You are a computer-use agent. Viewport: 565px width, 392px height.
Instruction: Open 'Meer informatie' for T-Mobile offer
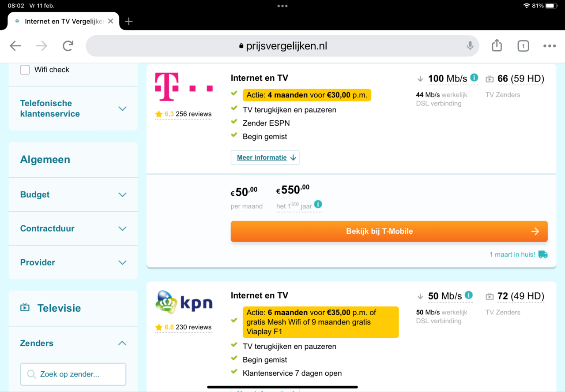point(265,157)
